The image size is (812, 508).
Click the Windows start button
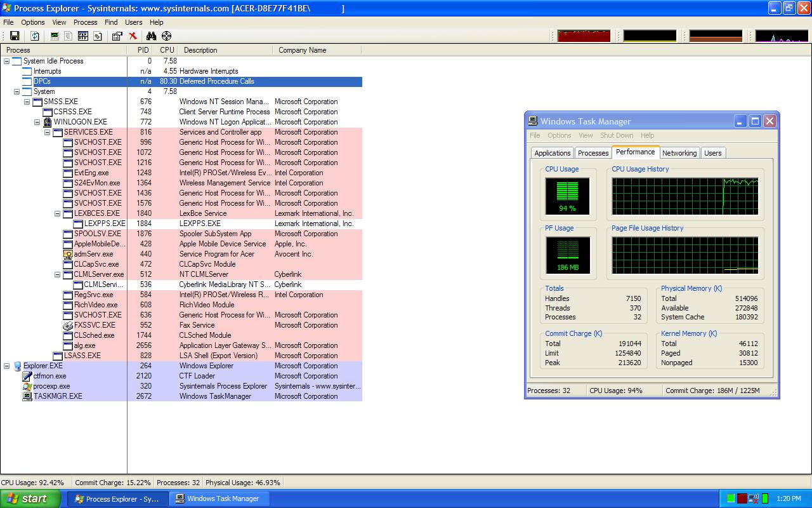tap(30, 498)
